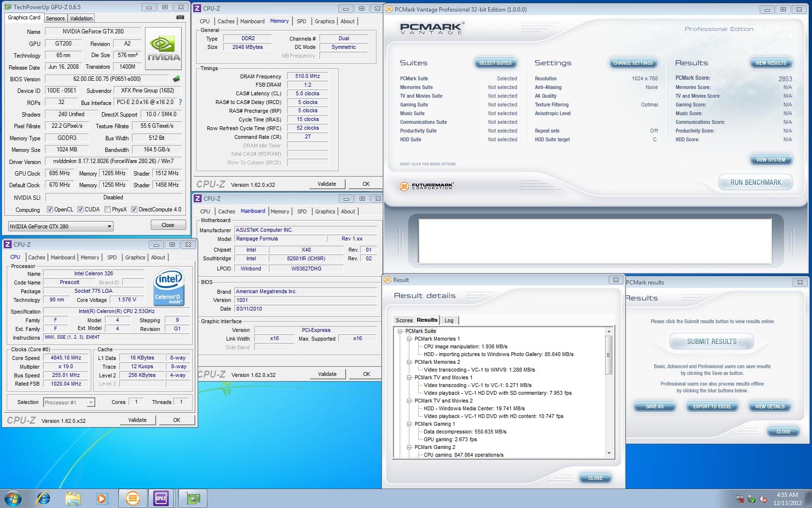This screenshot has width=812, height=508.
Task: Click the Futuremark Corporation logo
Action: (x=427, y=186)
